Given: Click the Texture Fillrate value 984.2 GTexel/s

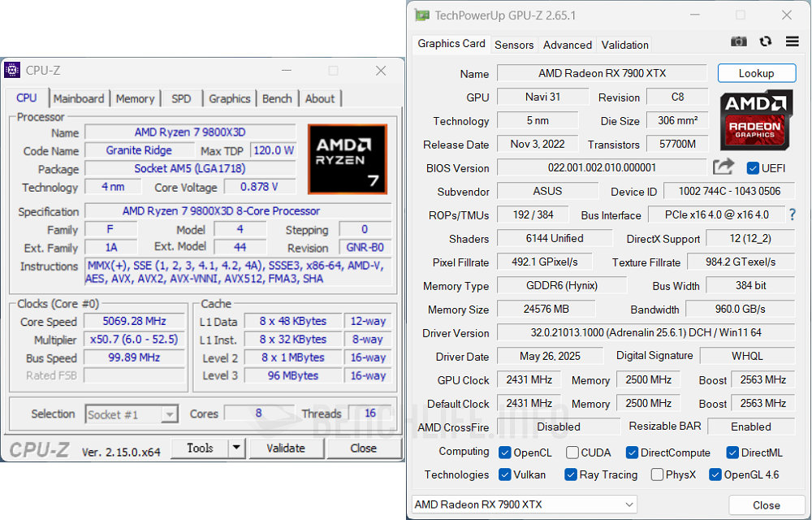Looking at the screenshot, I should tap(741, 262).
